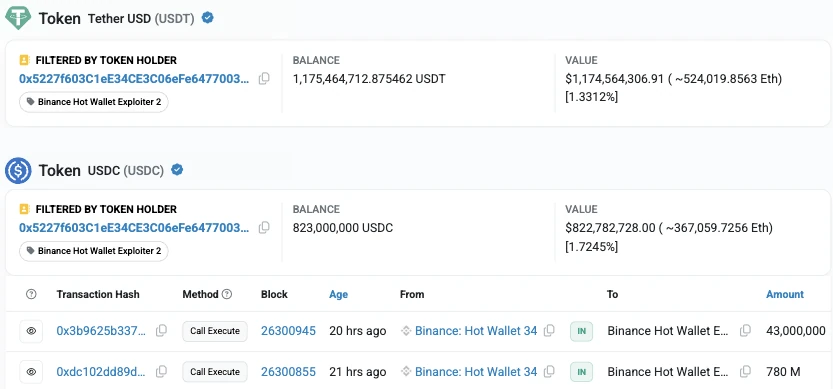Click the USDC token logo
Image resolution: width=833 pixels, height=389 pixels.
(x=18, y=171)
